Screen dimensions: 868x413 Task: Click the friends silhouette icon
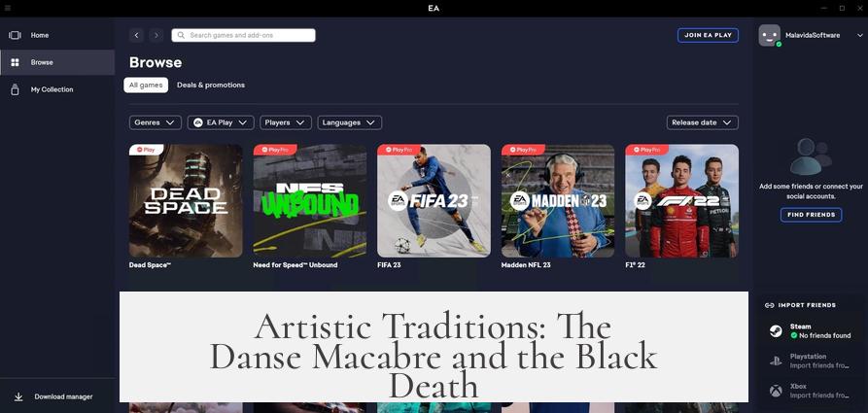811,156
